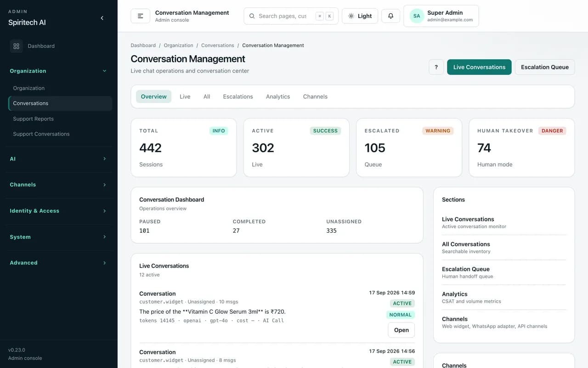Click the DANGER badge on Human Takeover

click(552, 131)
